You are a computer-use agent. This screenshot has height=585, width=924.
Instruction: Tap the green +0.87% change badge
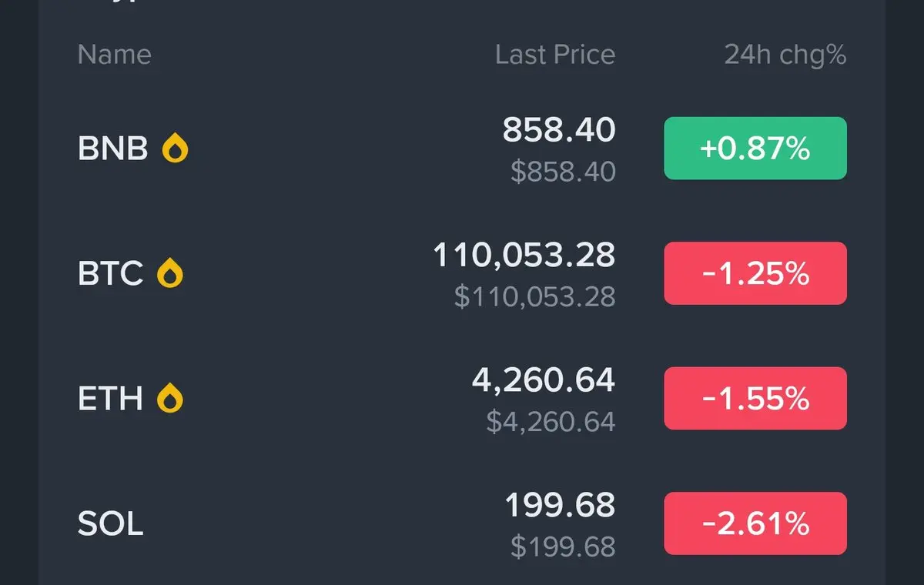point(755,148)
